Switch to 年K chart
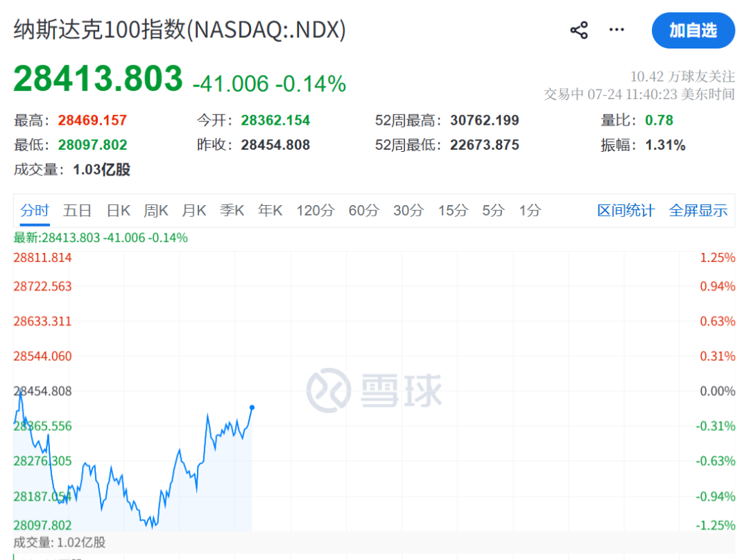 point(270,211)
